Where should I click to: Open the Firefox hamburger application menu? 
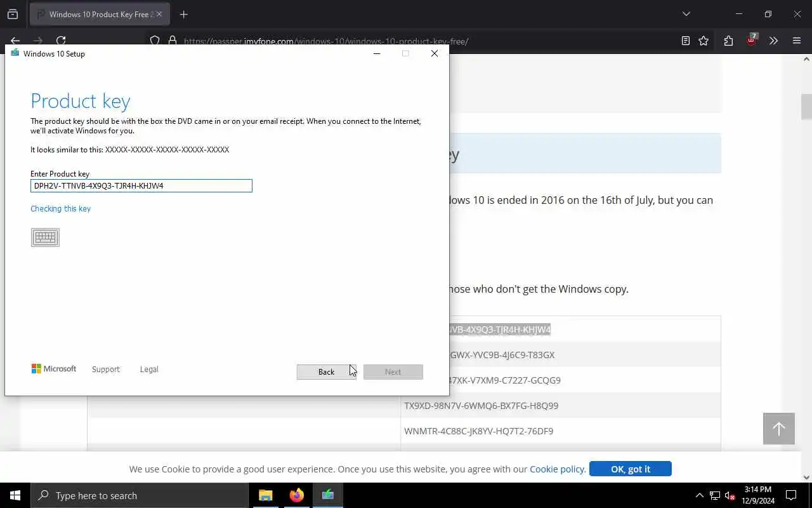pos(797,41)
